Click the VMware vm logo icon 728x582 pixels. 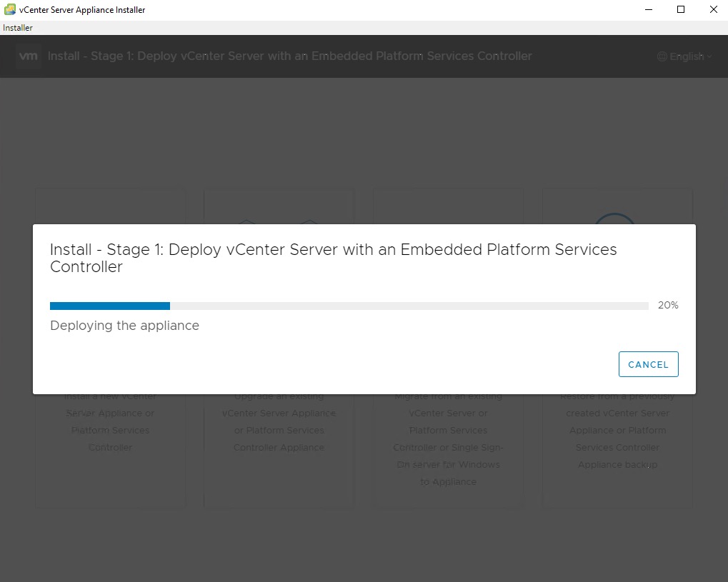click(x=29, y=56)
